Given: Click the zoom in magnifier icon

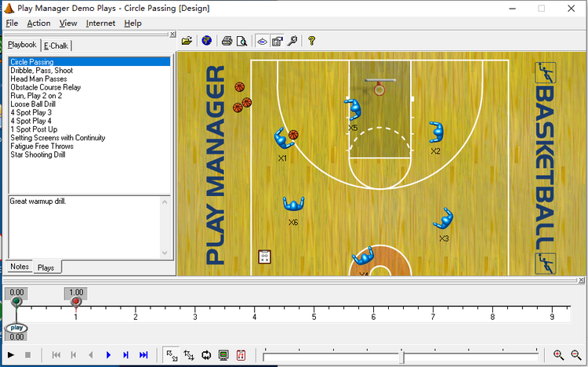Looking at the screenshot, I should pos(559,355).
